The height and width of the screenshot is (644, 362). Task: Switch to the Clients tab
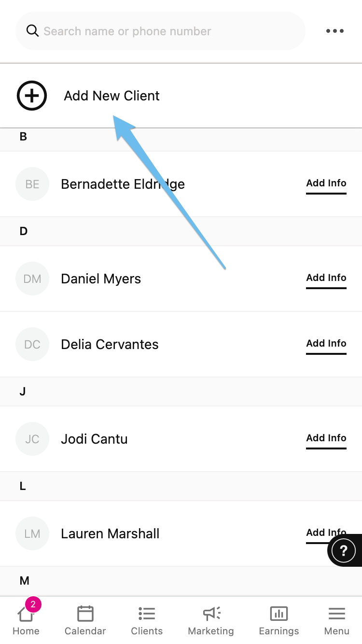[147, 620]
